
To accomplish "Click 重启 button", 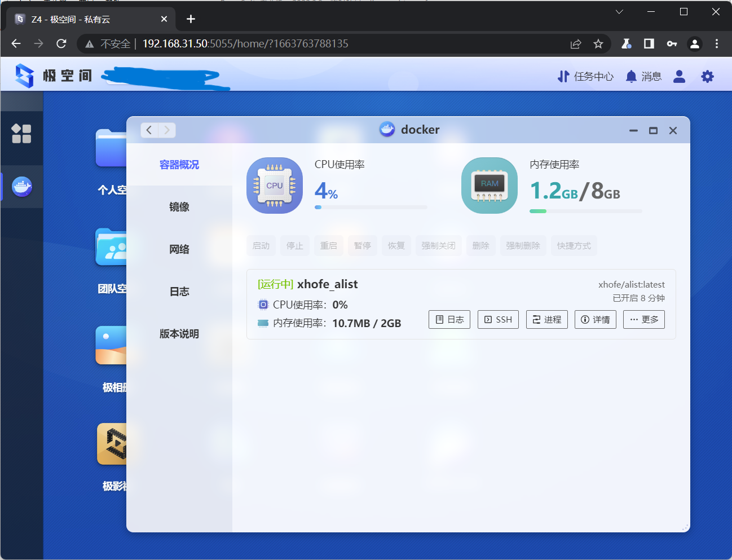I will tap(329, 245).
